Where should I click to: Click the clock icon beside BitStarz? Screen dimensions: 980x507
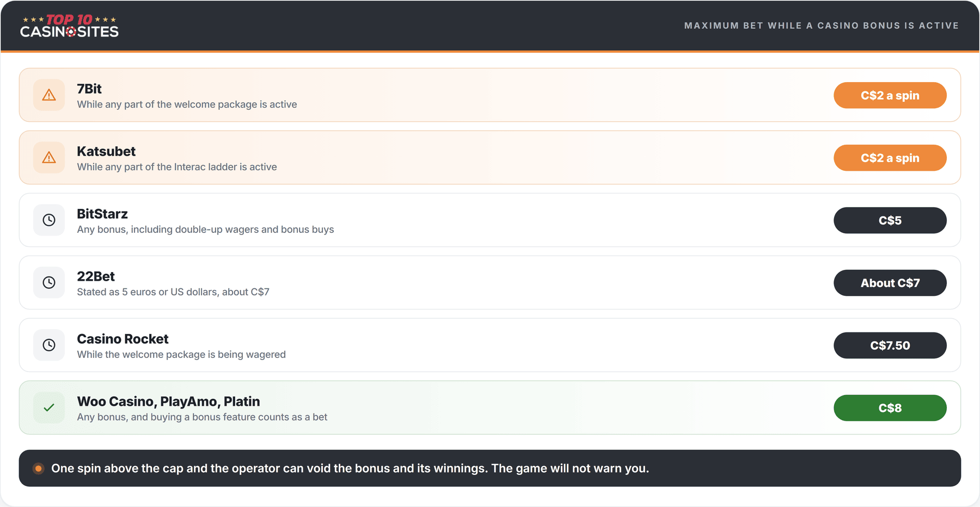click(49, 220)
